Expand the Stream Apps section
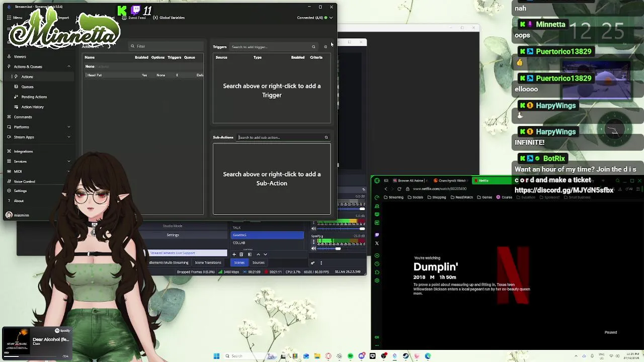 click(x=69, y=137)
